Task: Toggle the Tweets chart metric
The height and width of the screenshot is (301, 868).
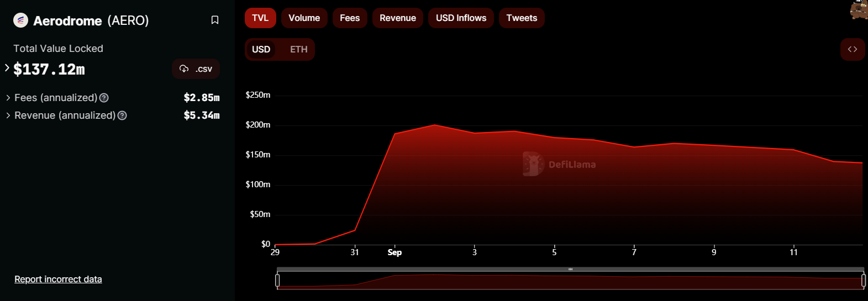Action: [x=522, y=18]
